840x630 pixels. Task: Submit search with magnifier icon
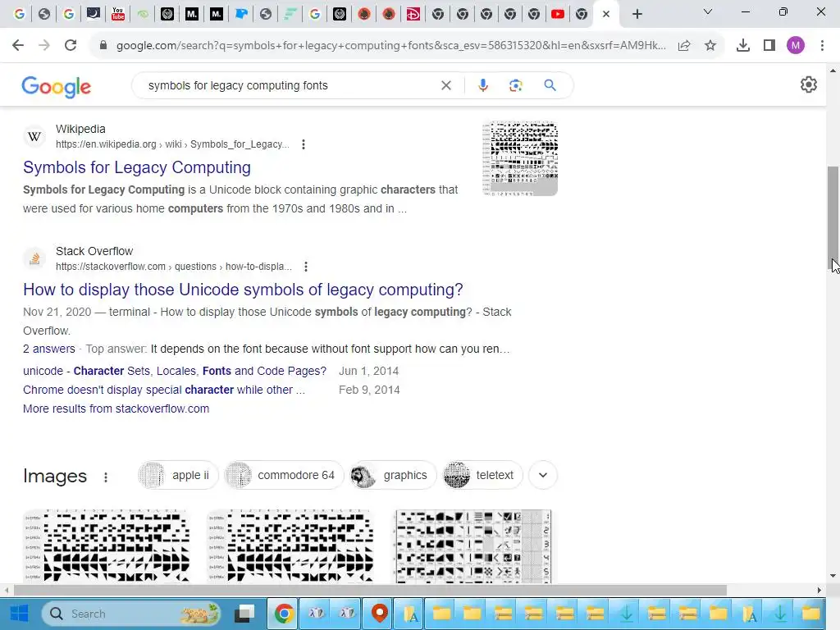[x=550, y=85]
